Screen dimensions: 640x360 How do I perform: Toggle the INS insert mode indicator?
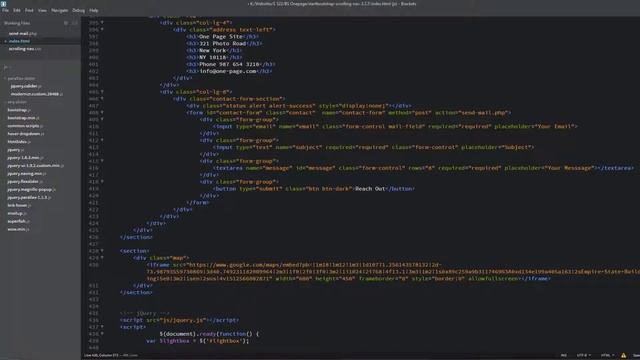click(564, 356)
